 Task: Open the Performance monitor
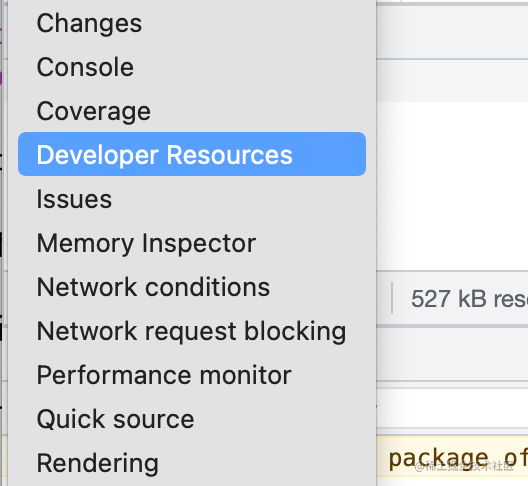click(x=164, y=375)
